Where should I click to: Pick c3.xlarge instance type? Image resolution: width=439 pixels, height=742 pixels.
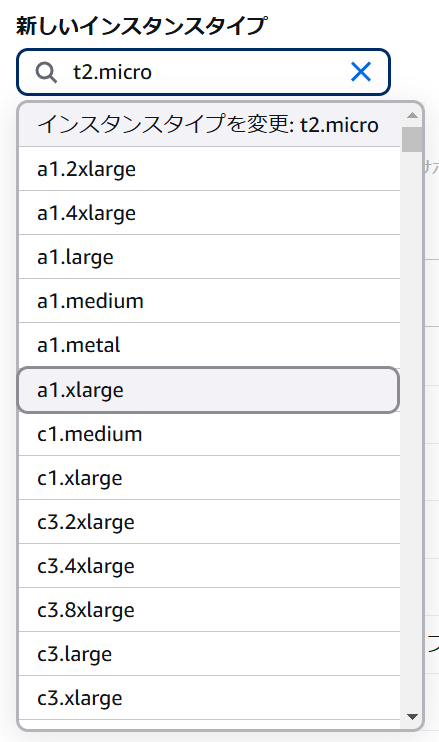(209, 698)
